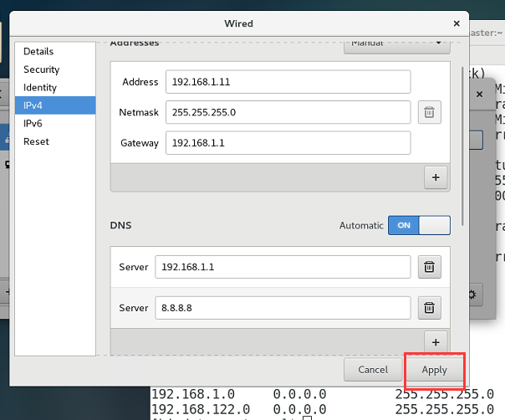Add another DNS server with plus button
505x420 pixels.
[x=436, y=342]
